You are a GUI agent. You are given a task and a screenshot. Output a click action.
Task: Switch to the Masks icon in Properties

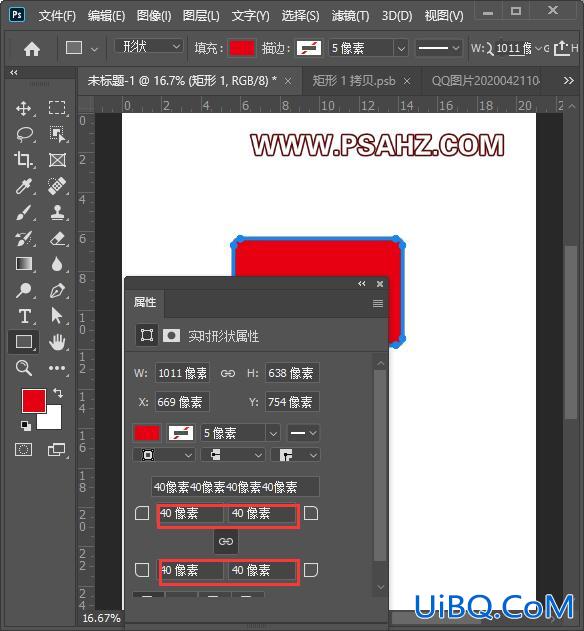coord(171,335)
